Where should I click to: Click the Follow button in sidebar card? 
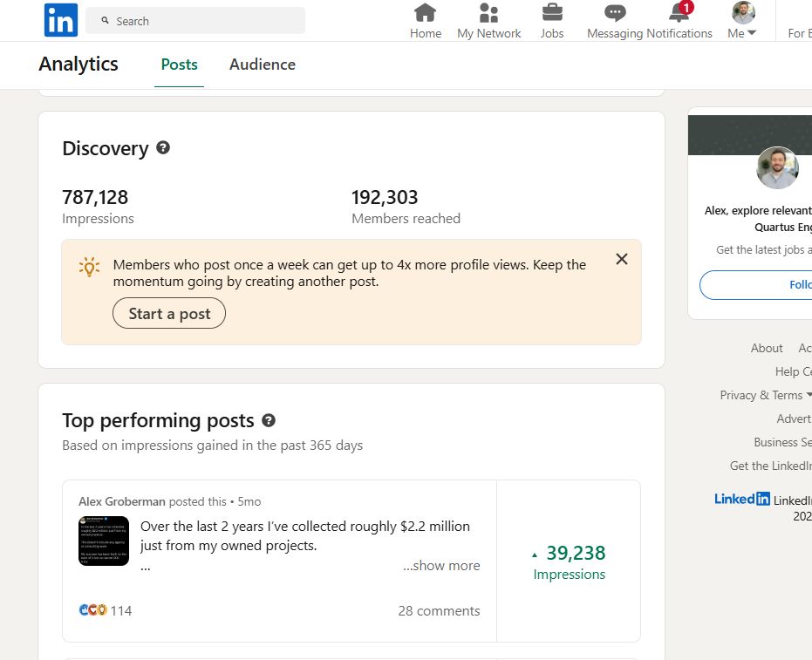(756, 285)
